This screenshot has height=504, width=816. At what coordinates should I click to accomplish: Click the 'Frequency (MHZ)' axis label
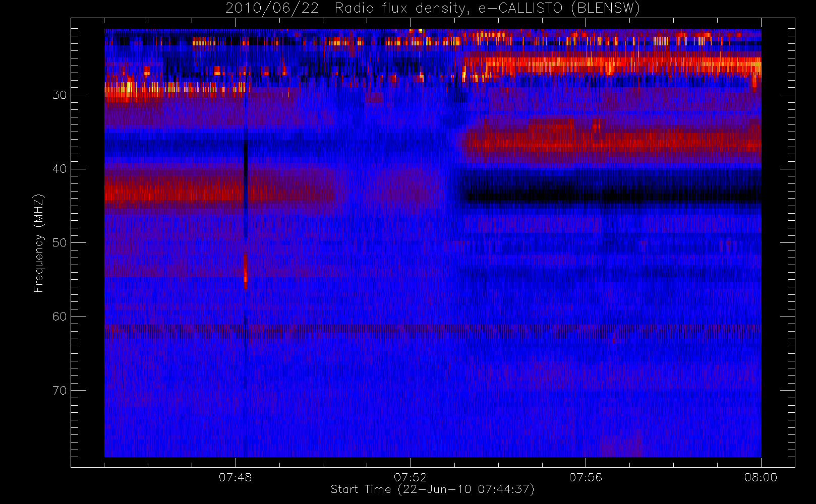point(39,243)
